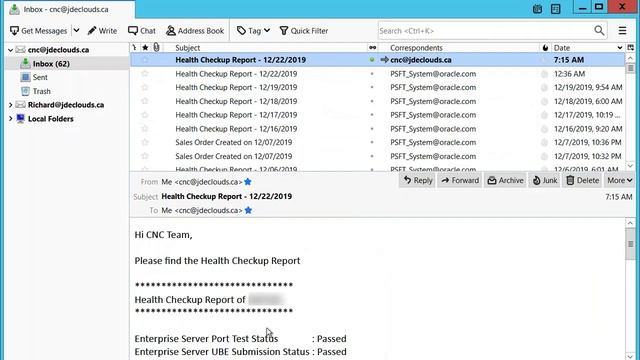This screenshot has width=640, height=360.
Task: Click the To recipient cnc@jdeclouds.ca
Action: click(x=202, y=211)
